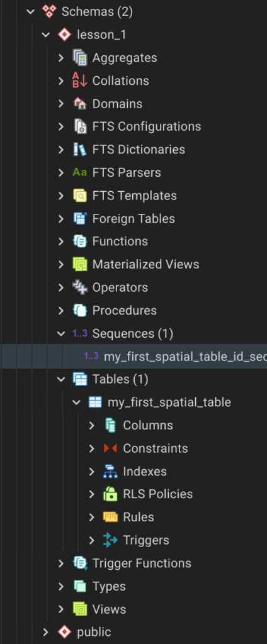Screen dimensions: 267x644
Task: Click the Operators icon
Action: pos(80,287)
